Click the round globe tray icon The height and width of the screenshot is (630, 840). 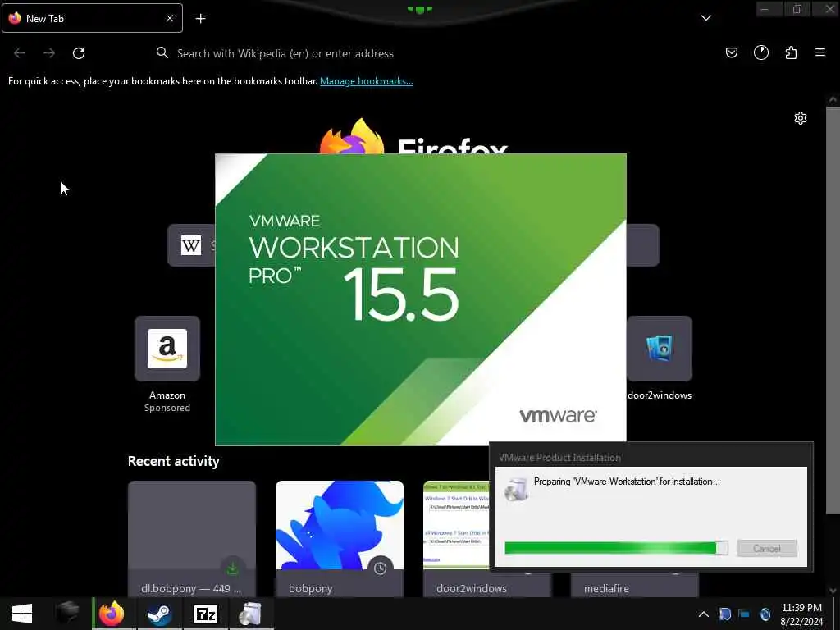click(765, 614)
